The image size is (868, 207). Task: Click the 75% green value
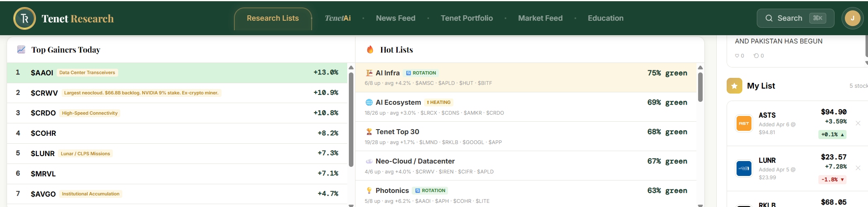click(x=667, y=73)
